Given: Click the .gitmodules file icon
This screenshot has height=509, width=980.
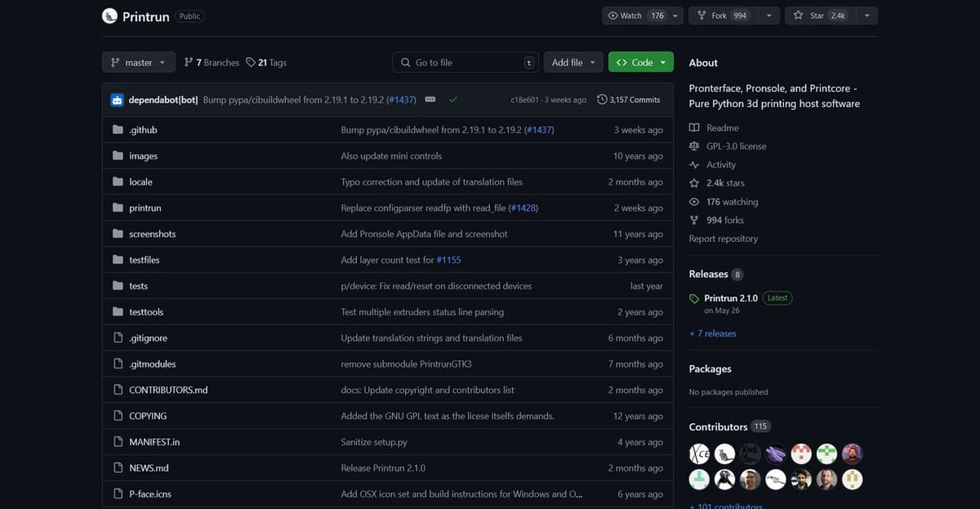Looking at the screenshot, I should point(118,364).
